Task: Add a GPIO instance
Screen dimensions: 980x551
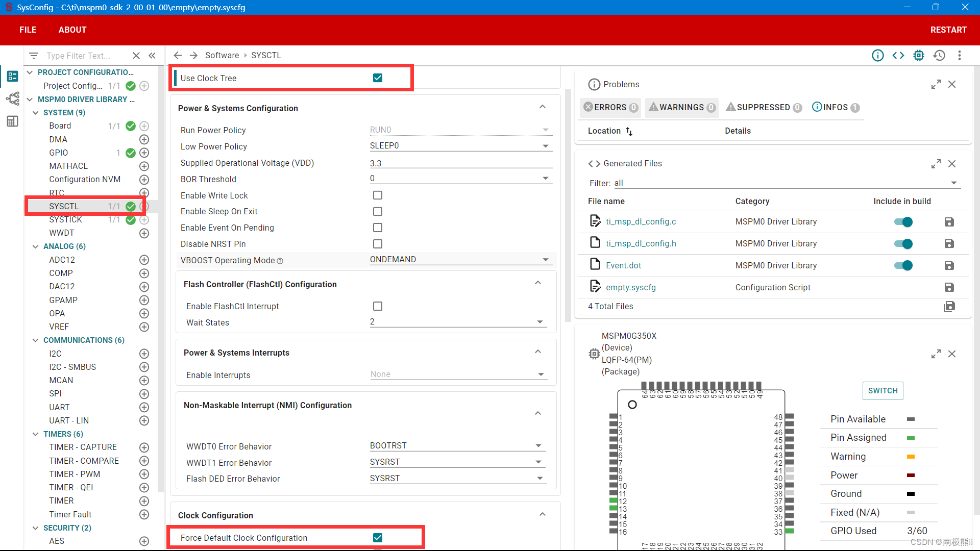Action: coord(144,153)
